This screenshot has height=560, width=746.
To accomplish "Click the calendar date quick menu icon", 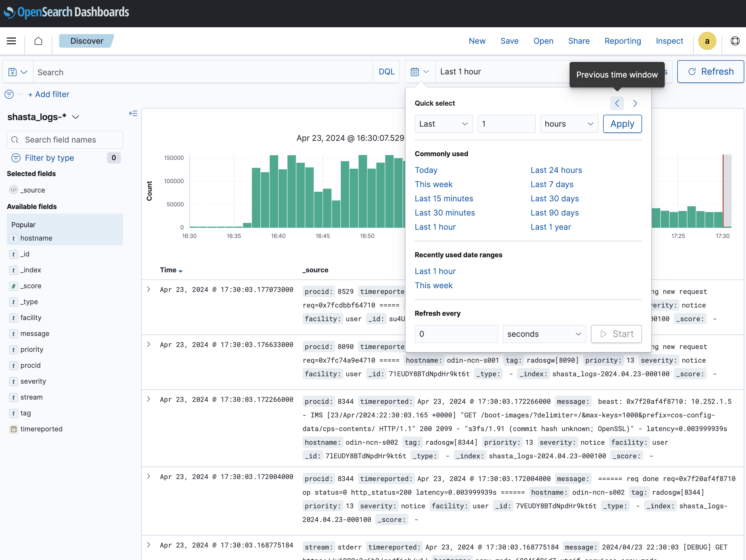I will pos(420,72).
